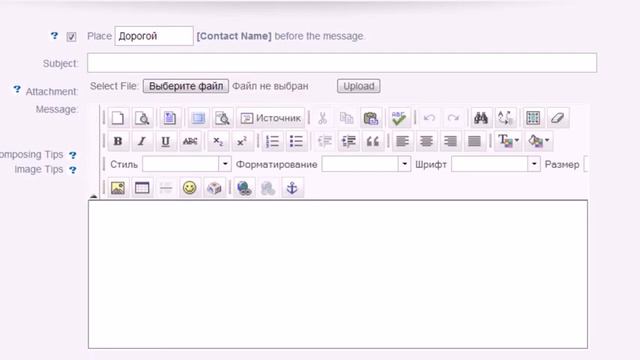Click the Select All icon
This screenshot has width=640, height=360.
[x=533, y=118]
